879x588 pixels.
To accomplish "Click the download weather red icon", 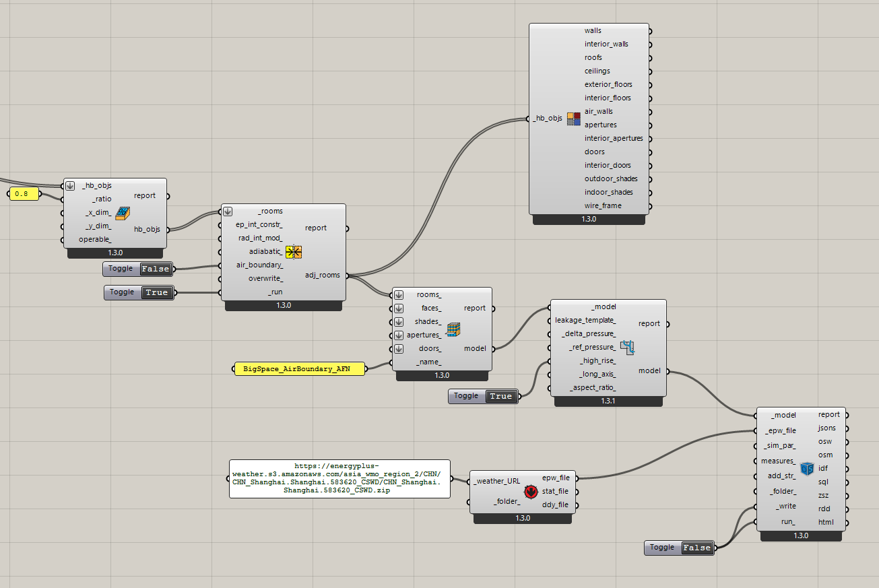I will [x=531, y=492].
